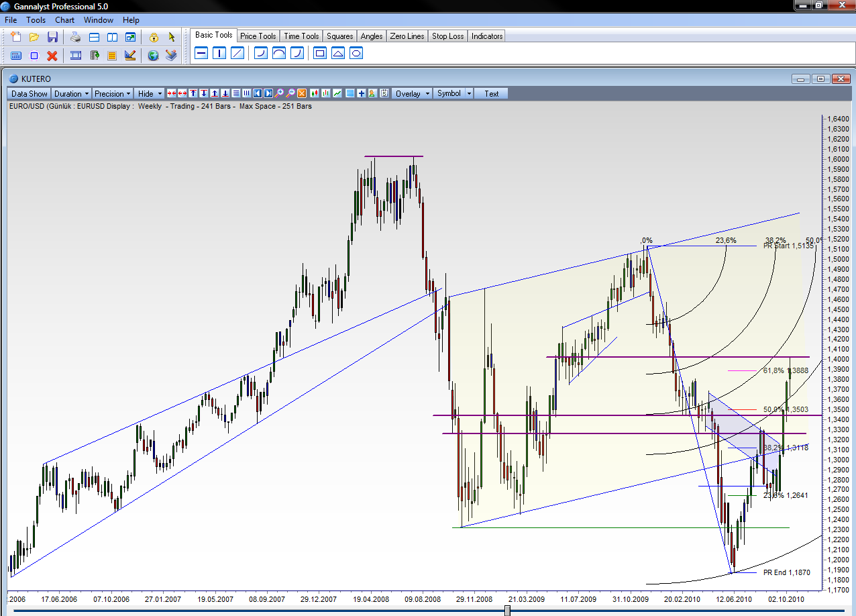Open the Chart menu
856x616 pixels.
pos(65,20)
